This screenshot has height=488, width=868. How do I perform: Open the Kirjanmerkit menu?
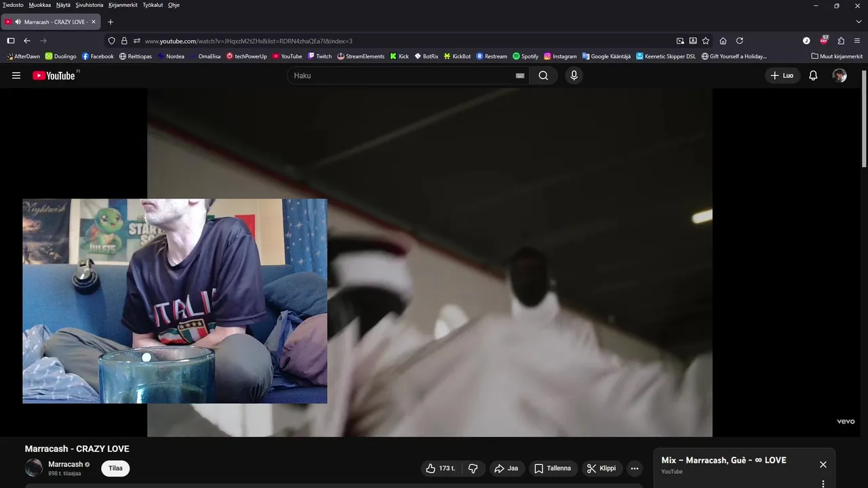tap(123, 5)
